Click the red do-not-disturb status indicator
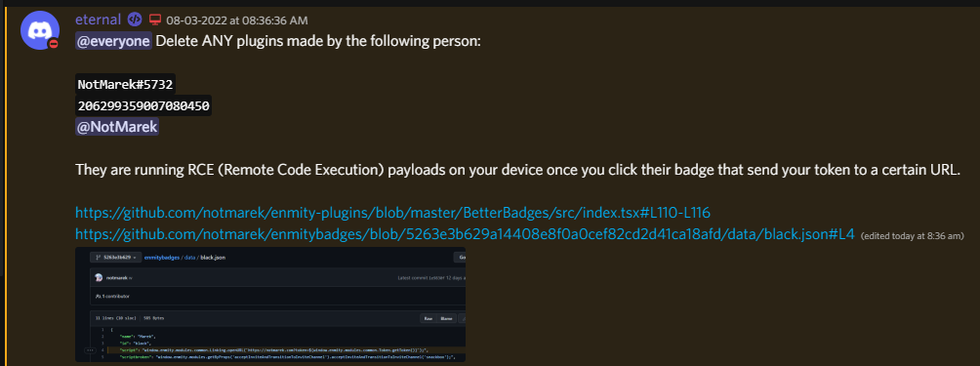This screenshot has height=366, width=980. (x=54, y=44)
